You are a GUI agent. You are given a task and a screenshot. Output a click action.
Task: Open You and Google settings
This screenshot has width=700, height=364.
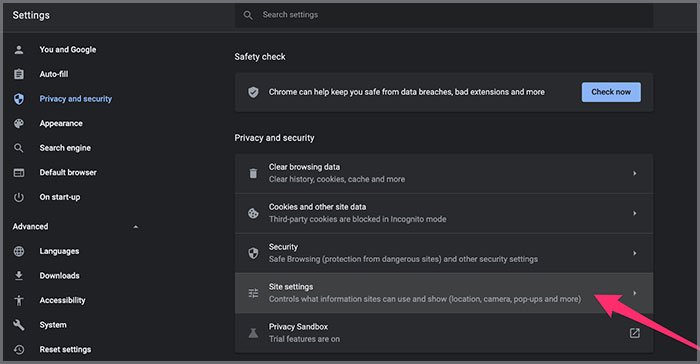(68, 50)
